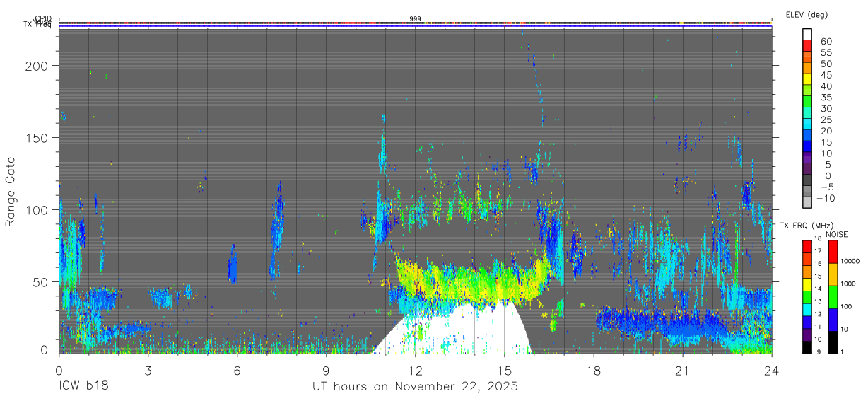Click the NOISE legend title

836,234
